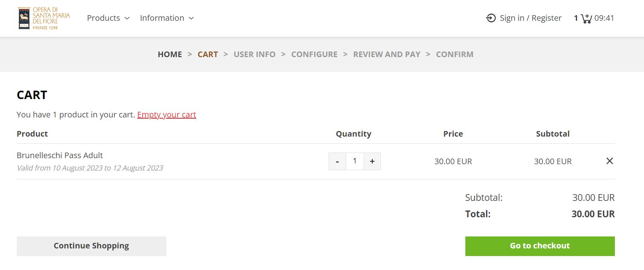Image resolution: width=644 pixels, height=270 pixels.
Task: Click the chevron next to Information
Action: tap(191, 18)
